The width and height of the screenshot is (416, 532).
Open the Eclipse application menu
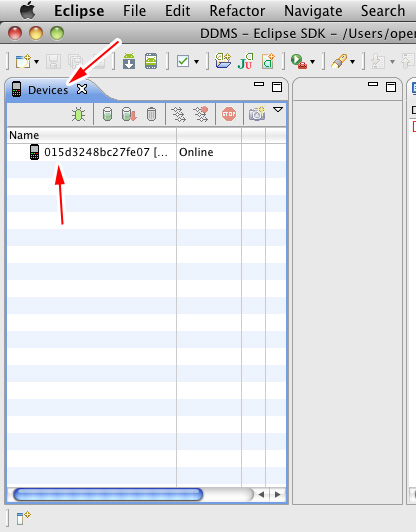coord(79,11)
